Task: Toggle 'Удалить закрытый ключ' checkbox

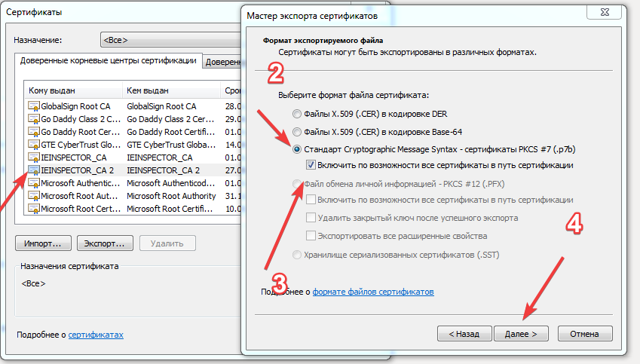Action: click(x=311, y=218)
